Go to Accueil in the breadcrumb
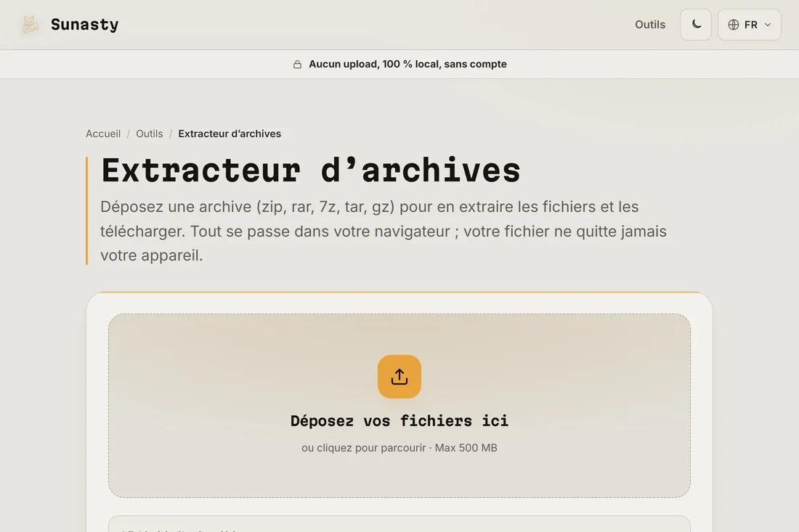Image resolution: width=799 pixels, height=532 pixels. coord(103,134)
